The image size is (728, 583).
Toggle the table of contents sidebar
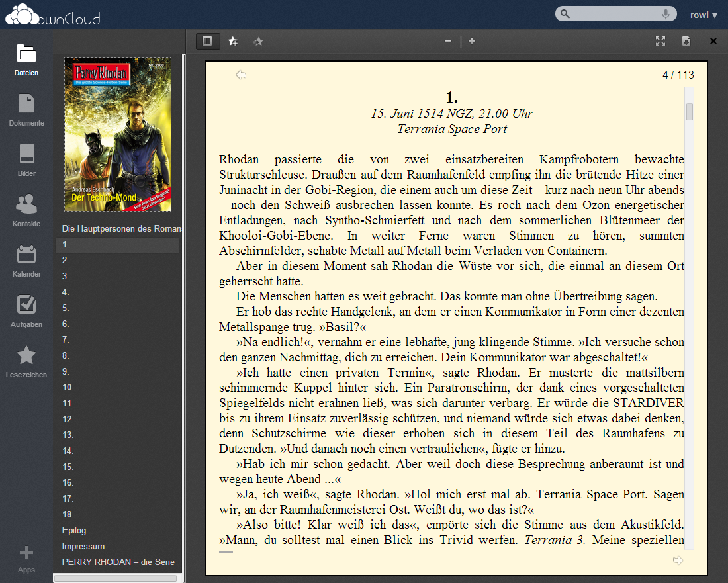coord(207,41)
